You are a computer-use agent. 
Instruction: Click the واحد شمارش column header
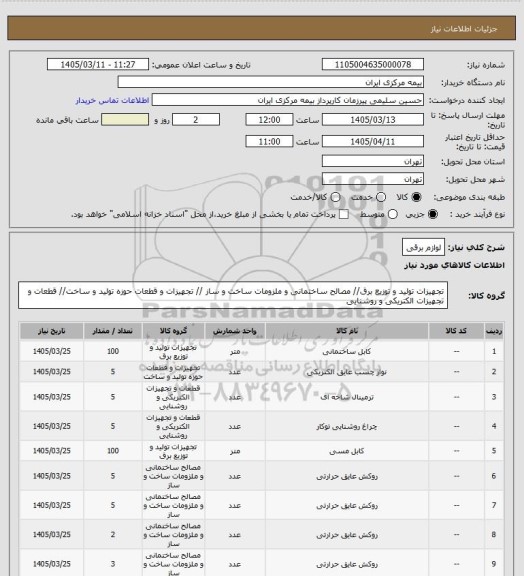click(x=235, y=331)
